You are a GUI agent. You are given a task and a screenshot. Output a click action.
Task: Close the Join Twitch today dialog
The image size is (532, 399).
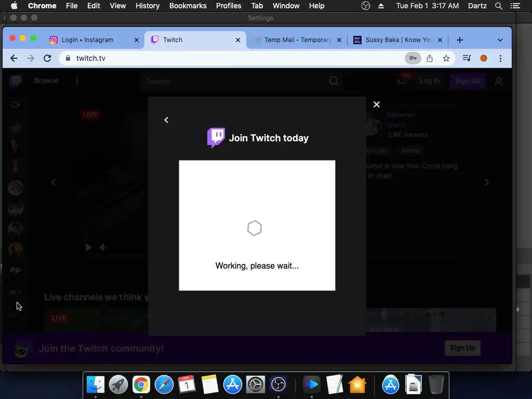tap(376, 104)
